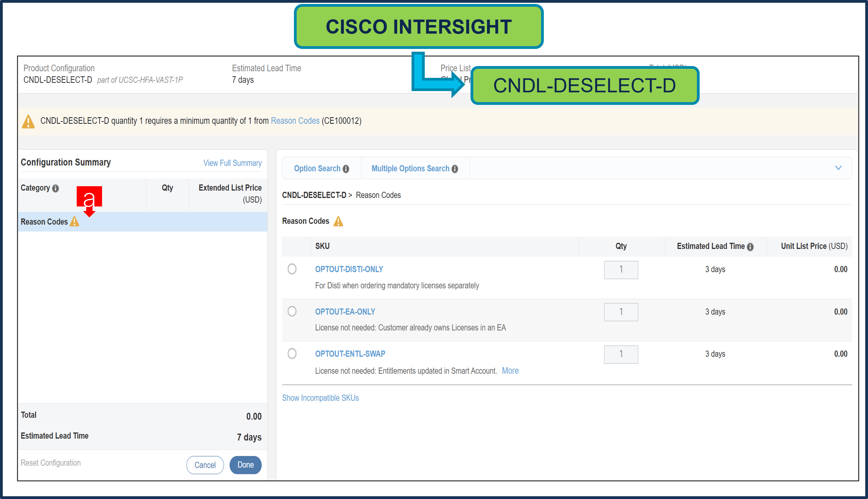The height and width of the screenshot is (499, 868).
Task: Open the Option Search info icon
Action: click(x=346, y=168)
